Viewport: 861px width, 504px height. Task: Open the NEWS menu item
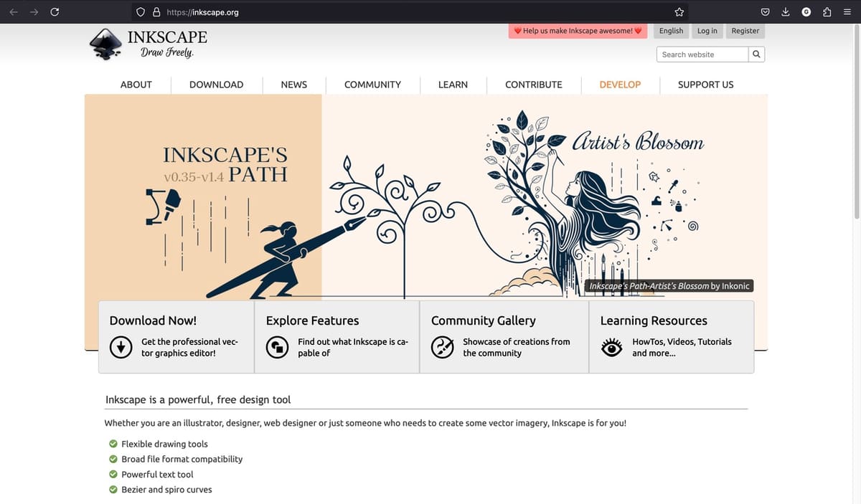pos(294,85)
